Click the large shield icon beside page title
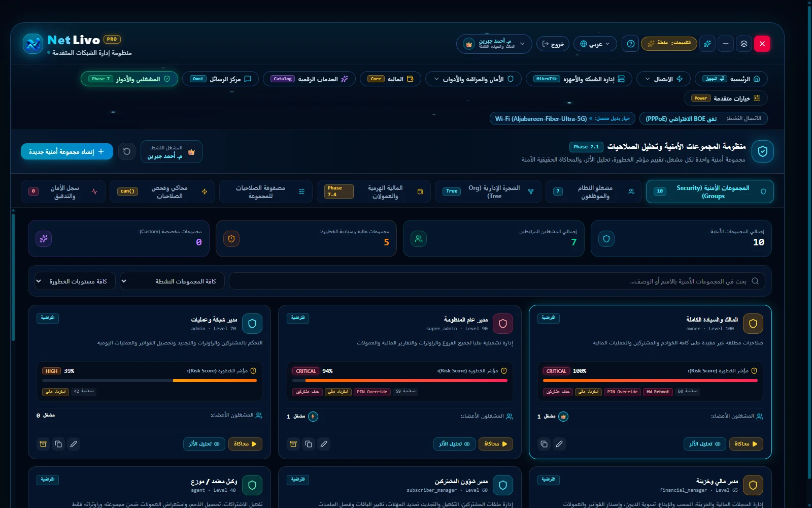Image resolution: width=812 pixels, height=508 pixels. [763, 151]
